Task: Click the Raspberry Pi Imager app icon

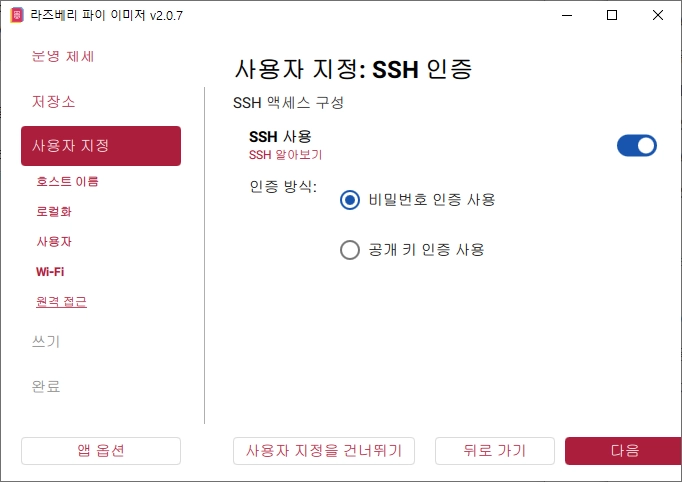Action: 17,15
